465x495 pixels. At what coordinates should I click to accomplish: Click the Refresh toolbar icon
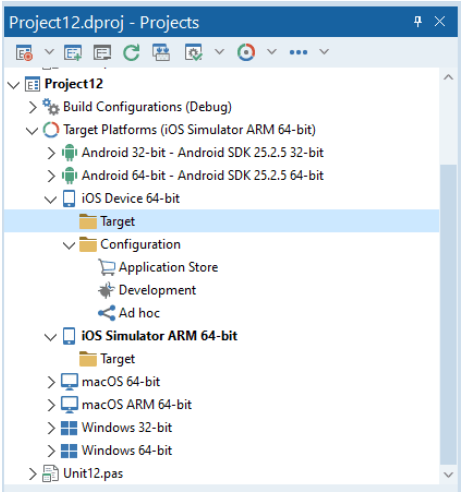click(131, 52)
